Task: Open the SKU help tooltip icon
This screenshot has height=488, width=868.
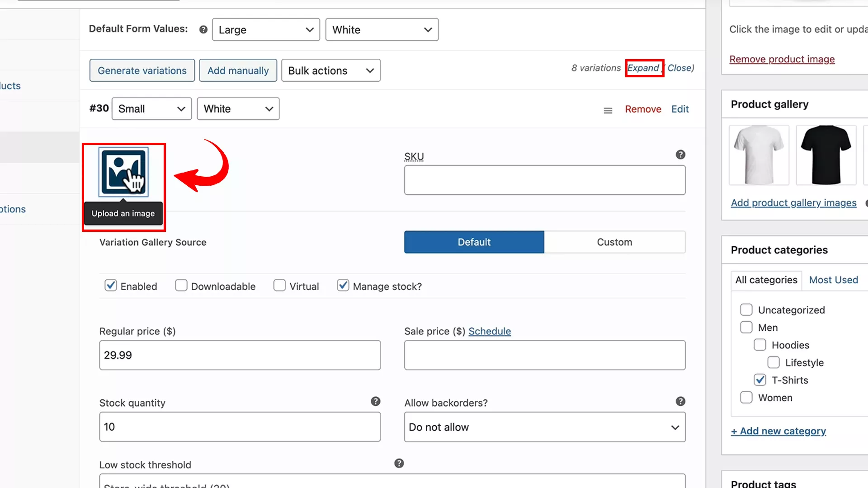Action: 680,154
